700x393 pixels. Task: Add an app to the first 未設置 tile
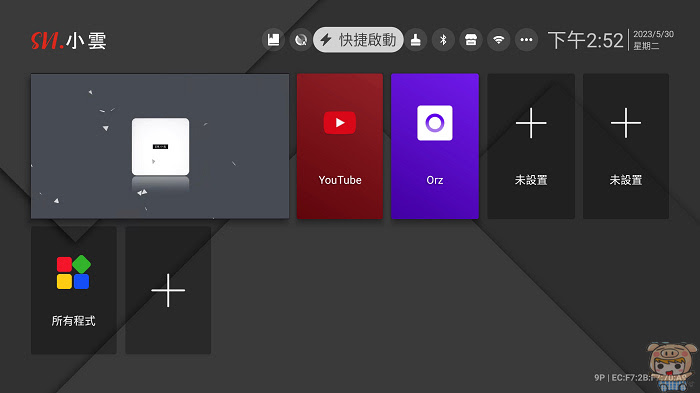531,146
